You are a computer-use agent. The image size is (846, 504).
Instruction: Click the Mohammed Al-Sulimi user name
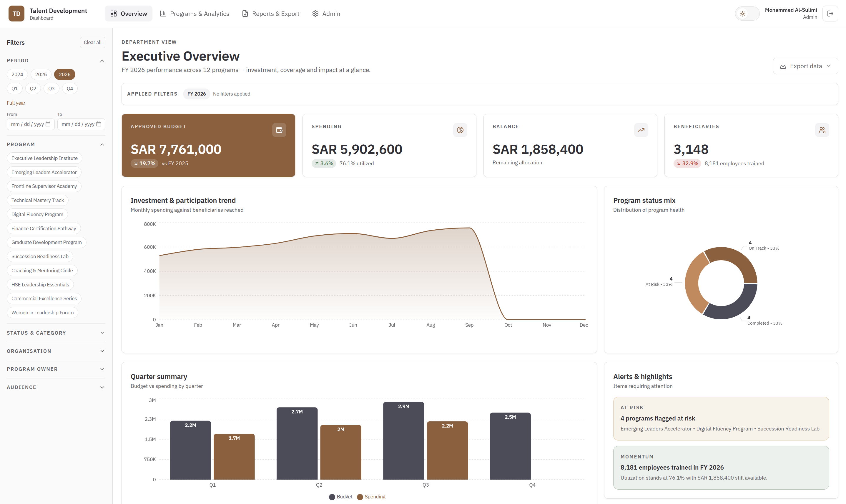tap(791, 10)
